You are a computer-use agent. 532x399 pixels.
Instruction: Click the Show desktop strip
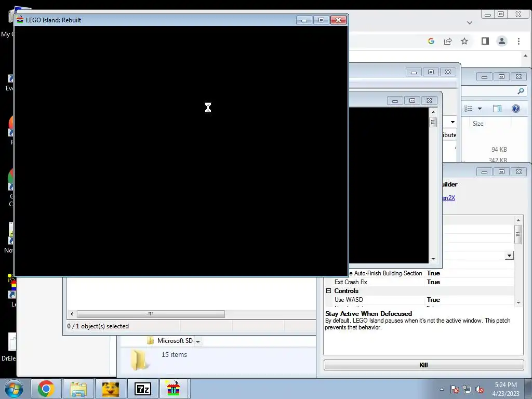pos(528,389)
